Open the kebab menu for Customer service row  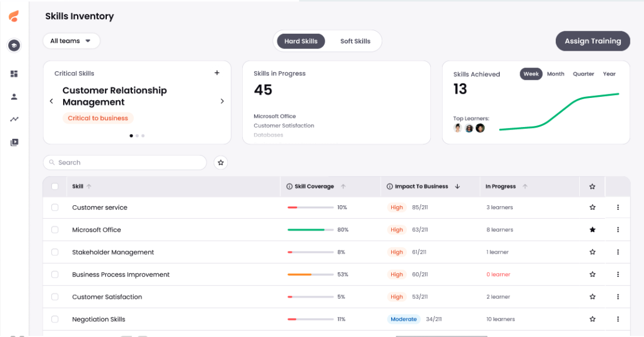pos(618,207)
